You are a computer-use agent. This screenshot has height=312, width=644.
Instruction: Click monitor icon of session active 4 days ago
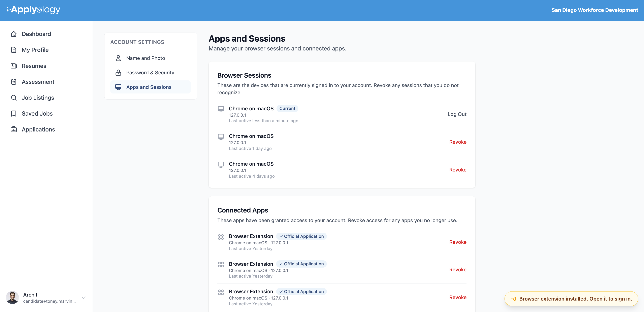click(x=221, y=165)
